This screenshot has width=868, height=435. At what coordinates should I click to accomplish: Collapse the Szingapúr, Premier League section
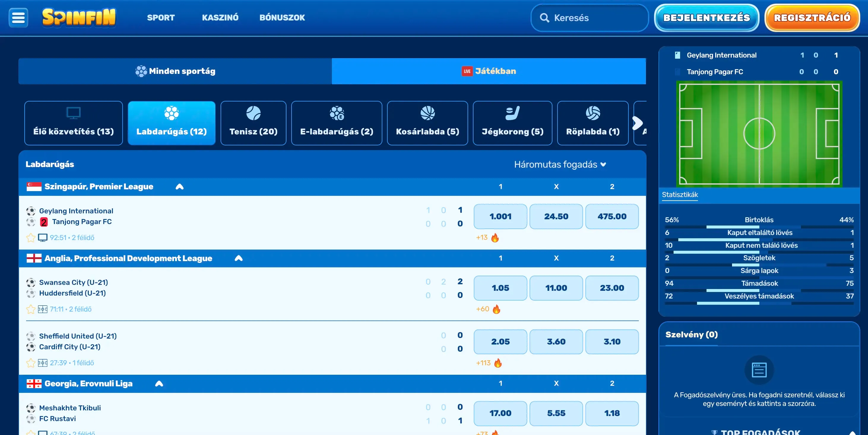pos(180,187)
